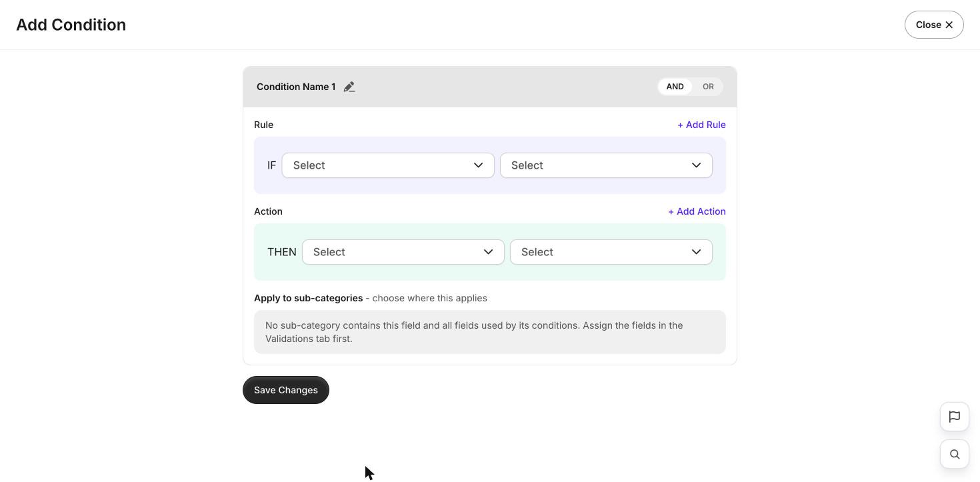The height and width of the screenshot is (482, 980).
Task: Click the Rule section label
Action: point(264,125)
